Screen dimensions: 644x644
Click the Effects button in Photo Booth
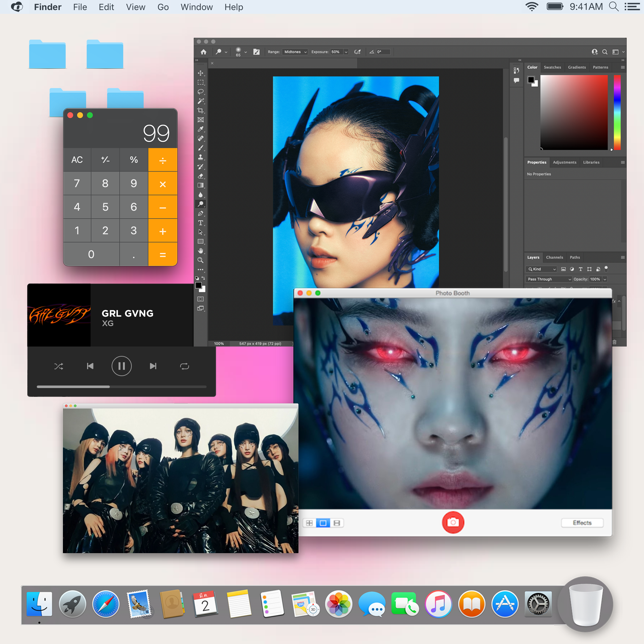[582, 523]
